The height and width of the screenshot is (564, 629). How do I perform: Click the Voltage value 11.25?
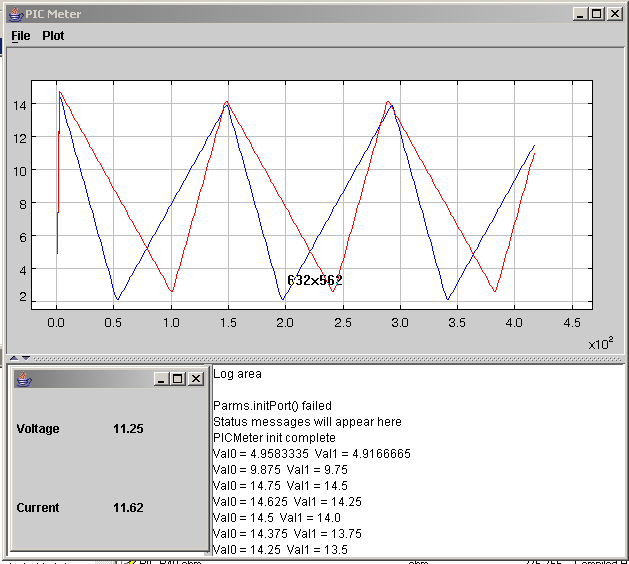[128, 429]
